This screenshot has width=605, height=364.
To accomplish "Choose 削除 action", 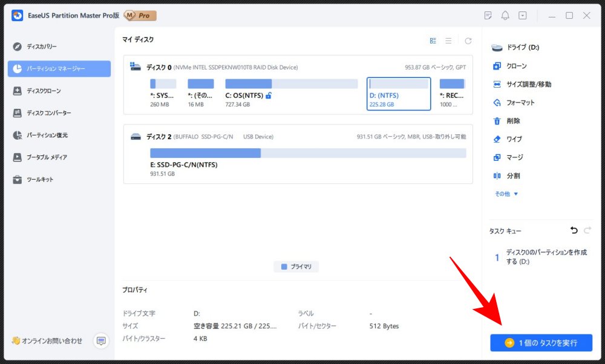I will pos(507,121).
